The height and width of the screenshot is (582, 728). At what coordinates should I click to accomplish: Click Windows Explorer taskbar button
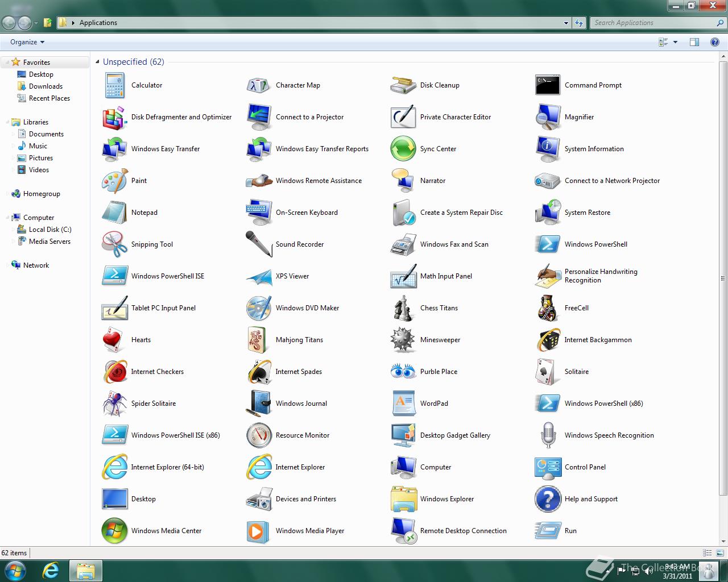click(85, 571)
